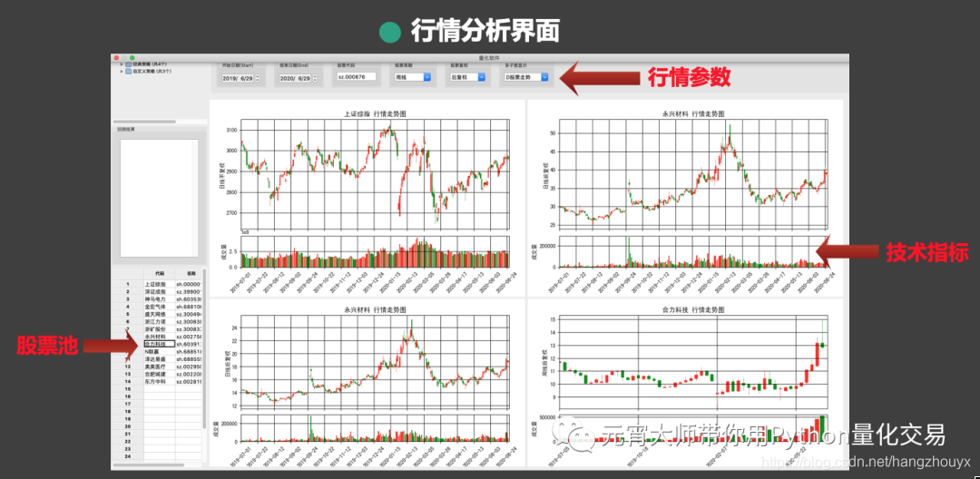Select the 浙矿股份 table cell

pos(160,328)
